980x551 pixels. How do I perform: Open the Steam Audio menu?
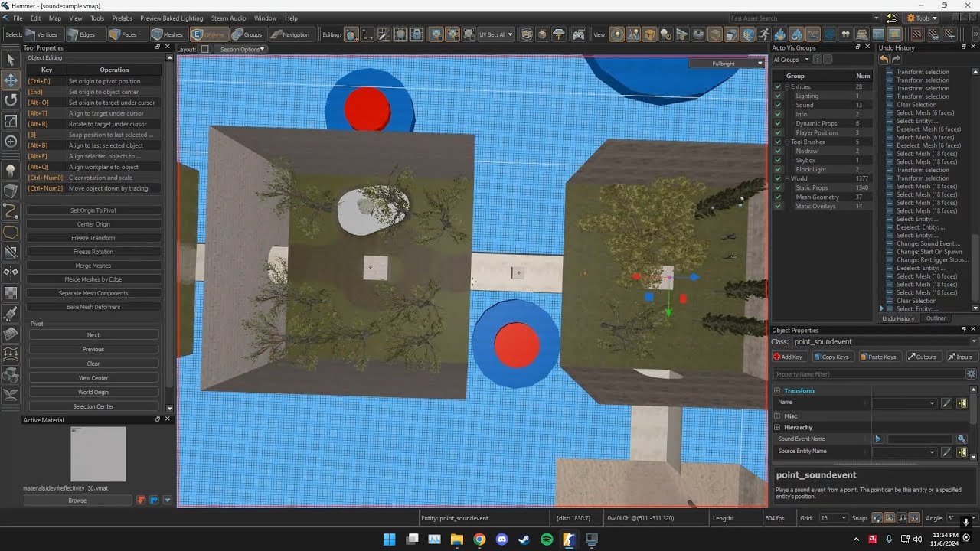[229, 18]
